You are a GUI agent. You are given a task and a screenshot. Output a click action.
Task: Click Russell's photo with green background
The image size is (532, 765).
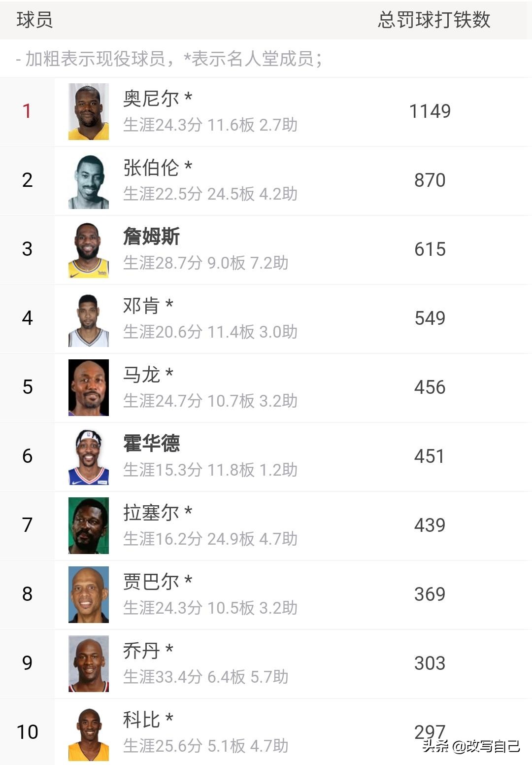tap(89, 525)
